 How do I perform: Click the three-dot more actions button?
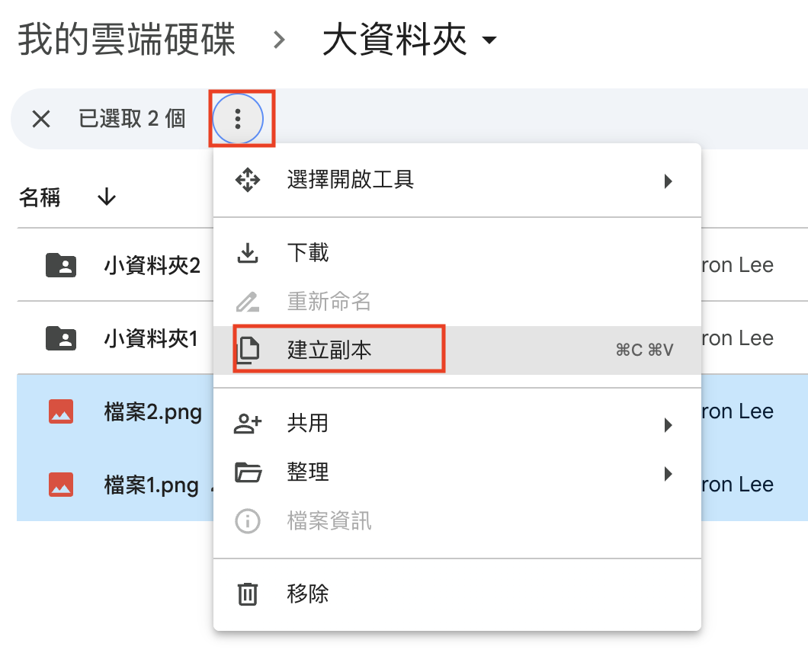(238, 118)
